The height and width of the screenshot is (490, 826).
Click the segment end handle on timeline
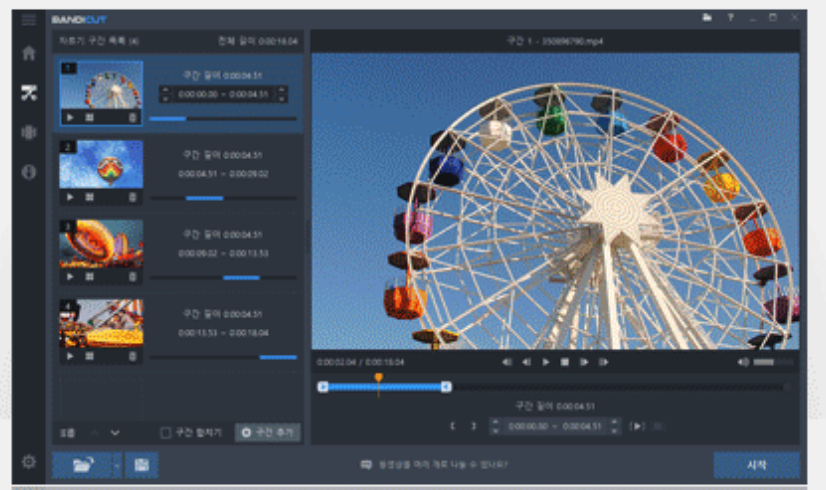[x=446, y=387]
